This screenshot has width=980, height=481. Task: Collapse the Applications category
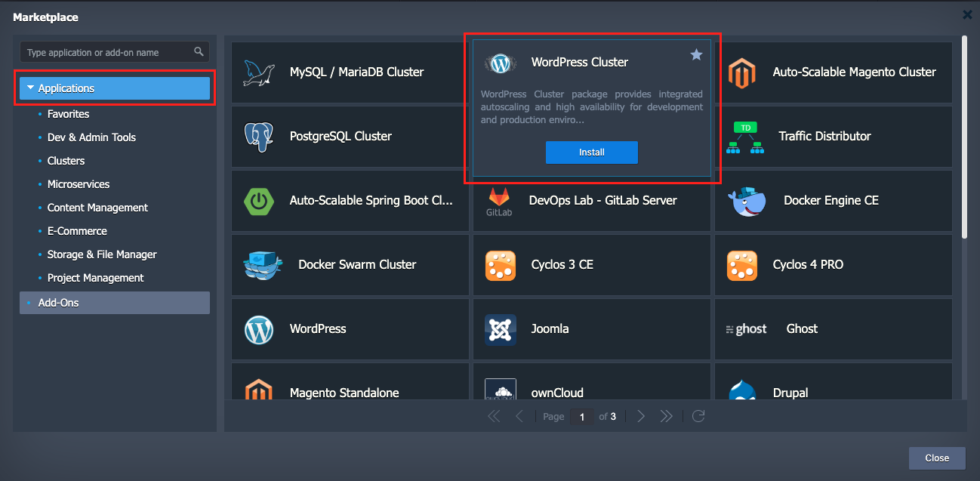point(30,88)
